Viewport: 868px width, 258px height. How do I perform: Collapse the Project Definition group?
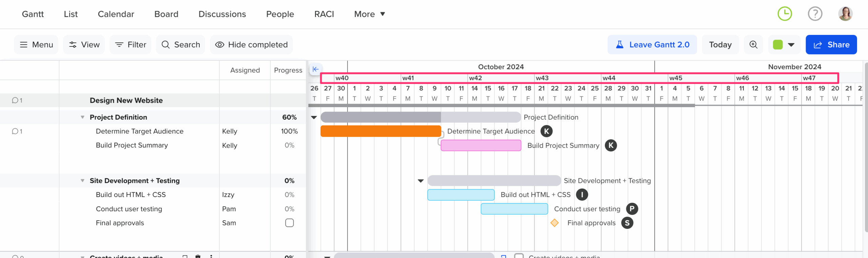pyautogui.click(x=82, y=117)
